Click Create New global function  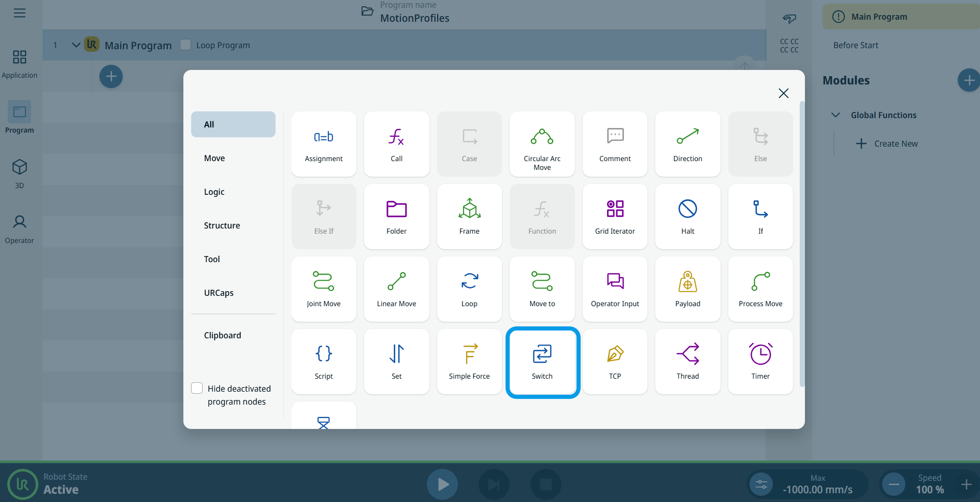(x=887, y=144)
